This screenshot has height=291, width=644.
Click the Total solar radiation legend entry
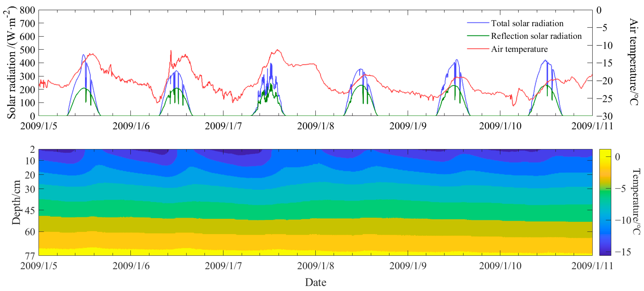pyautogui.click(x=527, y=23)
